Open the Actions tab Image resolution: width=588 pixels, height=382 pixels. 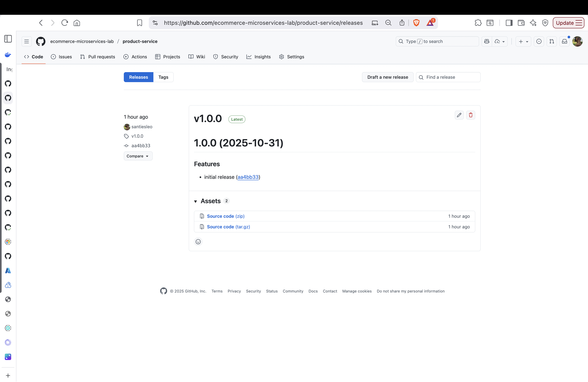click(135, 57)
